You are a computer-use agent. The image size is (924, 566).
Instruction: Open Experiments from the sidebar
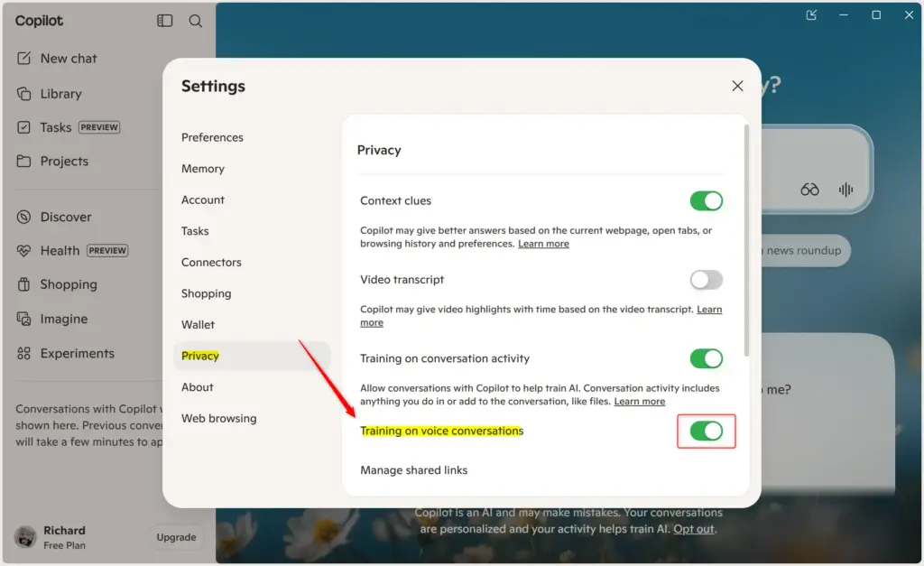[x=78, y=353]
